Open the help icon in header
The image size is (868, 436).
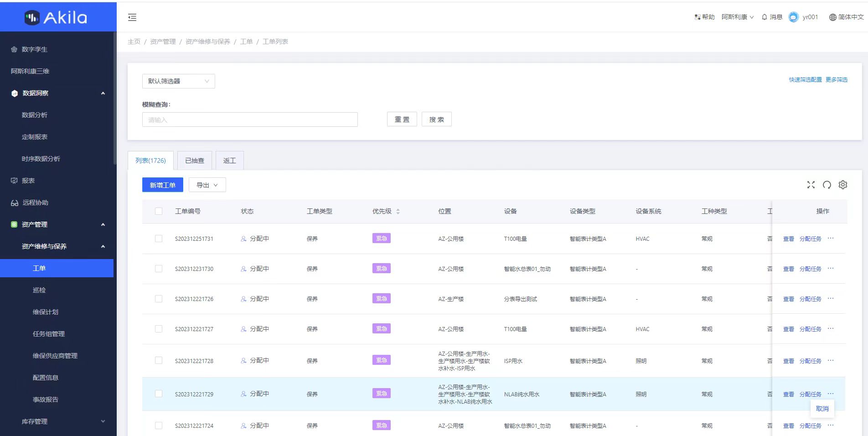[x=697, y=17]
